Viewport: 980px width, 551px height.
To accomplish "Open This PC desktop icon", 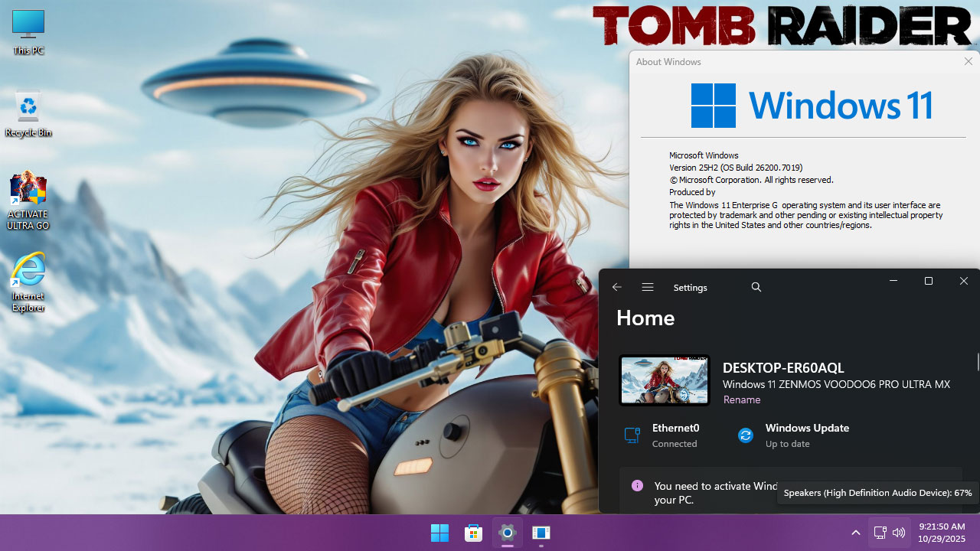I will [x=28, y=32].
